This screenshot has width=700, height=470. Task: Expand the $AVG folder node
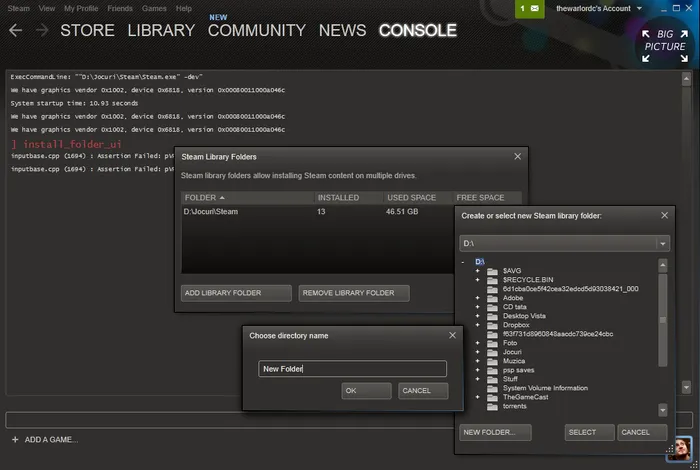pyautogui.click(x=477, y=271)
